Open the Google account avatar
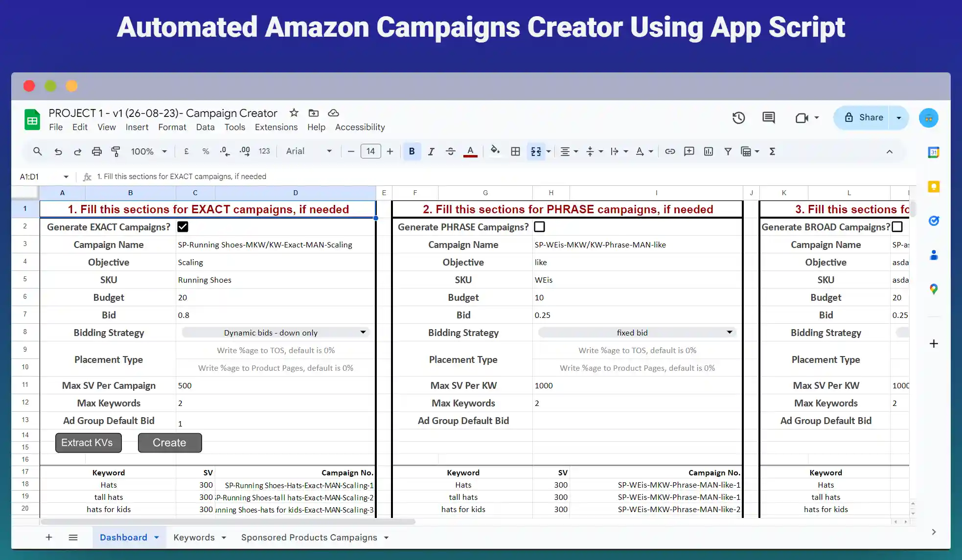The height and width of the screenshot is (560, 962). (x=929, y=118)
